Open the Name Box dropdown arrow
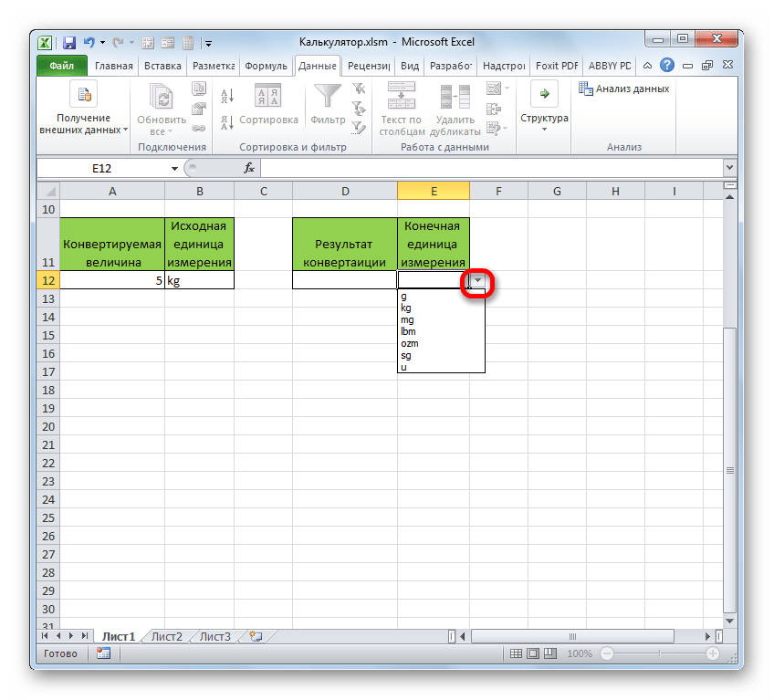 (174, 169)
